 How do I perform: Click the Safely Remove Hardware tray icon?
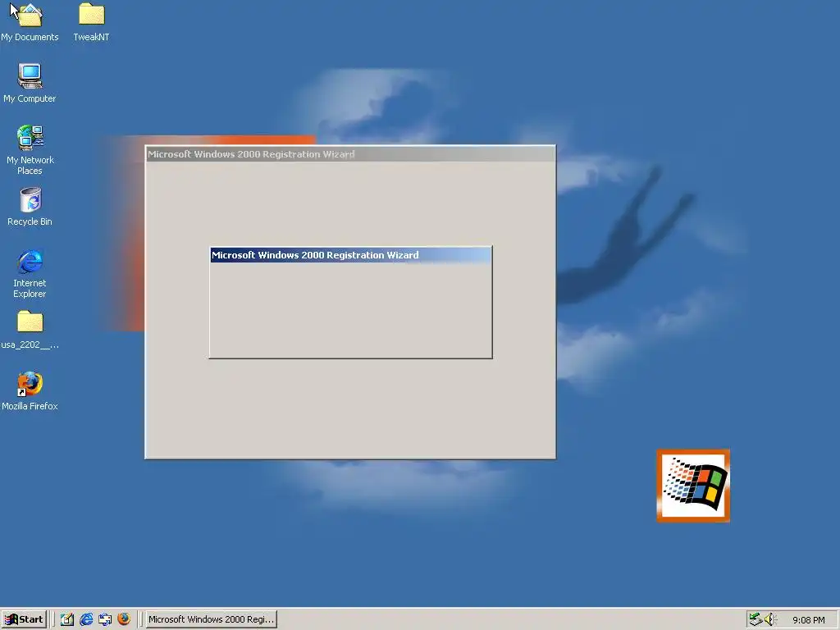[x=756, y=619]
